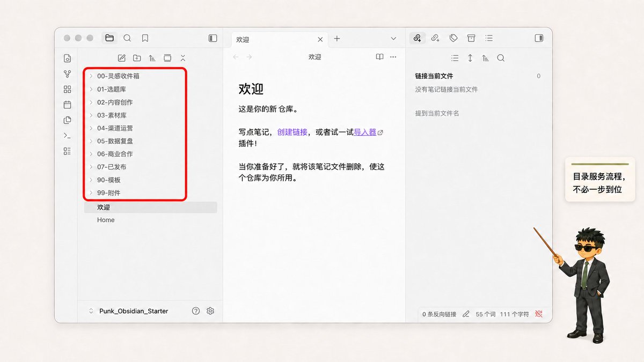Click 111 个字符 character count
The image size is (644, 362).
[514, 314]
